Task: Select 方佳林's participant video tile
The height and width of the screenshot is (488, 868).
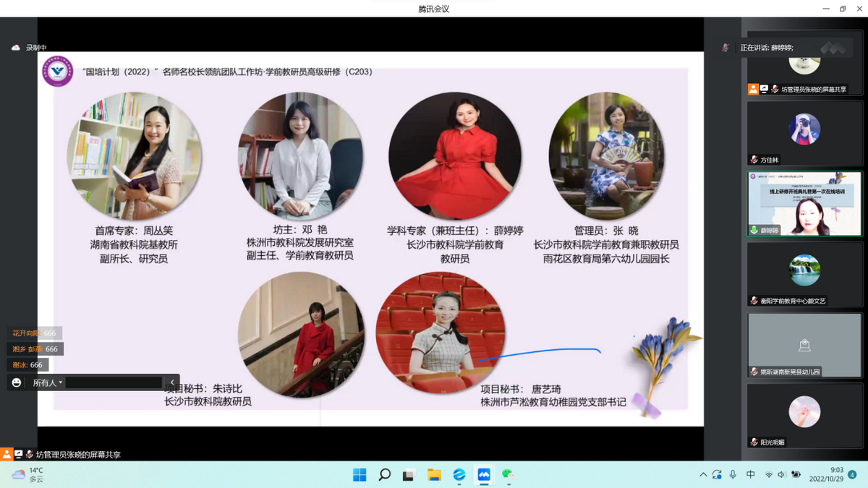Action: click(x=804, y=132)
